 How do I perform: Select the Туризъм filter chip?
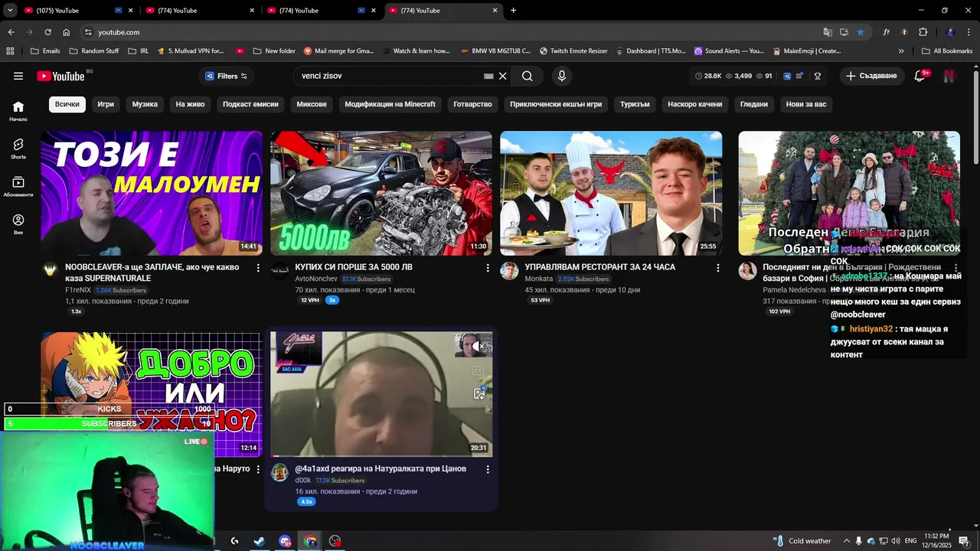(x=635, y=104)
